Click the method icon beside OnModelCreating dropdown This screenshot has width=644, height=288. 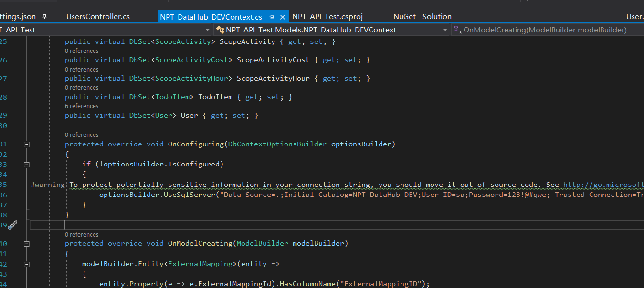[x=457, y=30]
